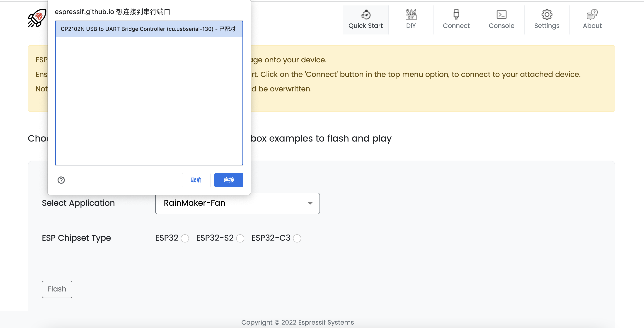Image resolution: width=644 pixels, height=328 pixels.
Task: Click the Flash button
Action: click(57, 289)
